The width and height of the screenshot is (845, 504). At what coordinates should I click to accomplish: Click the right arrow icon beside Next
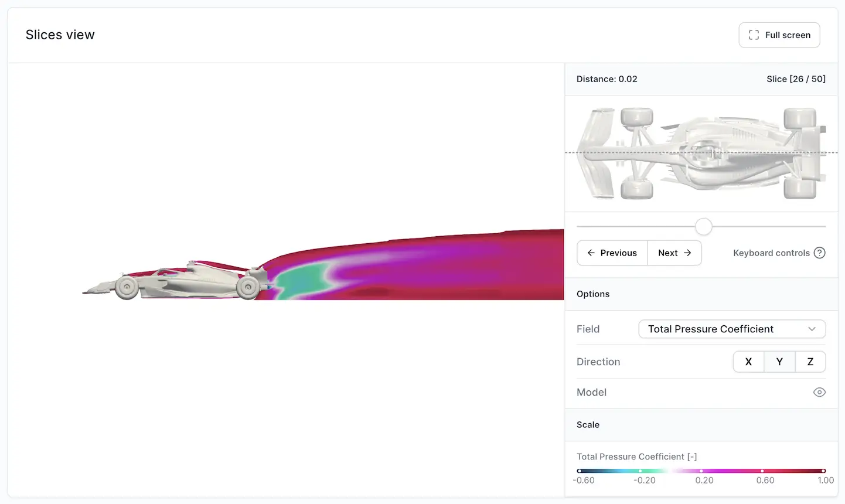click(688, 253)
